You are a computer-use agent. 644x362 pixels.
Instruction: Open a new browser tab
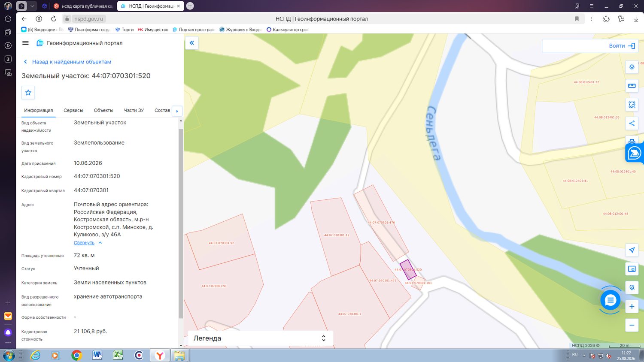point(190,6)
